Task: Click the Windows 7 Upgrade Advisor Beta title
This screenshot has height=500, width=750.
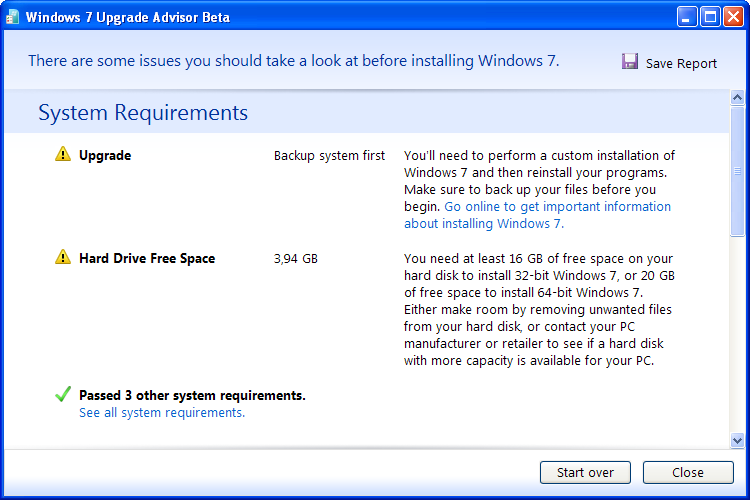Action: pos(128,17)
